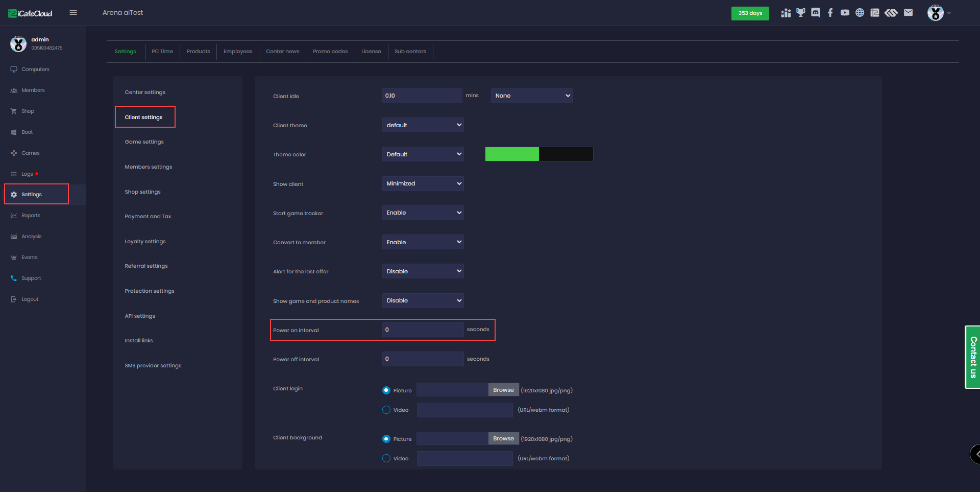The image size is (980, 492).
Task: Open the Client theme dropdown
Action: (423, 125)
